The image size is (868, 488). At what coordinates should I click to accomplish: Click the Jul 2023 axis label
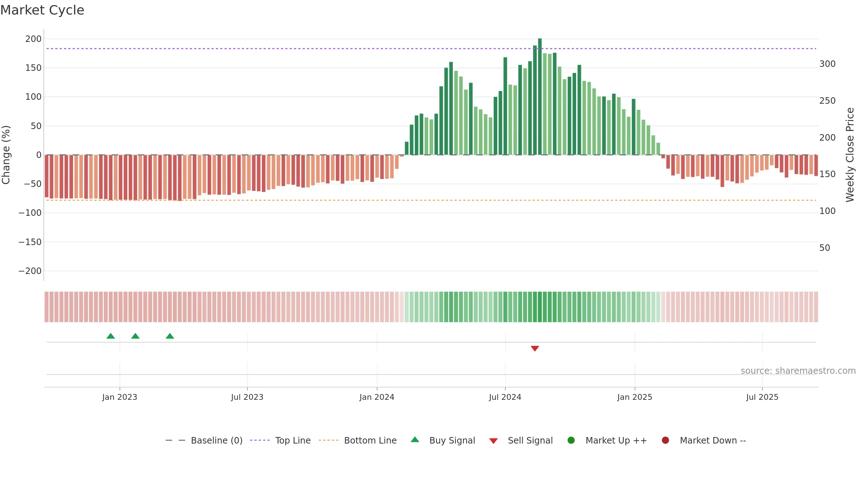pos(247,397)
